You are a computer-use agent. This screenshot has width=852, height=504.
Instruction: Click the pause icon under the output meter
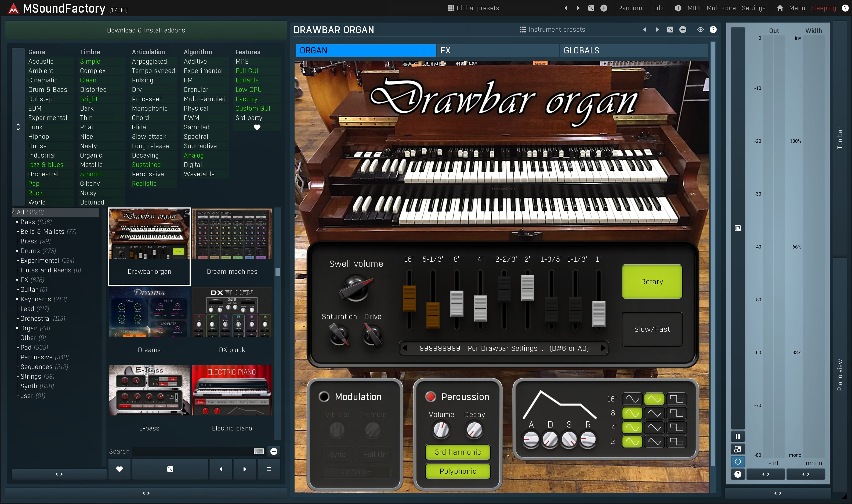pos(738,436)
